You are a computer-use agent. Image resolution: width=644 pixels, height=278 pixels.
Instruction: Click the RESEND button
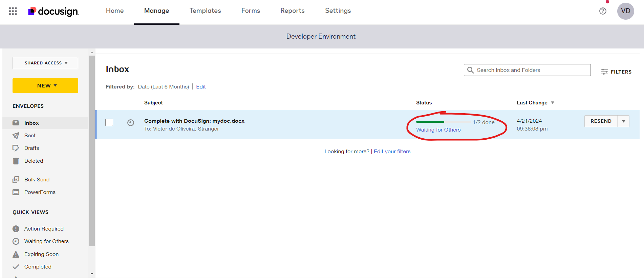click(601, 121)
